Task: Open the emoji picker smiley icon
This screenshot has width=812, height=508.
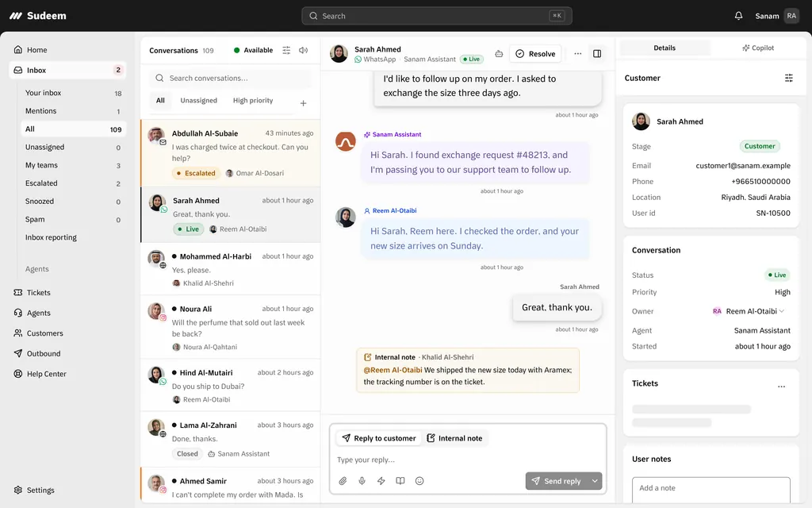Action: [419, 481]
